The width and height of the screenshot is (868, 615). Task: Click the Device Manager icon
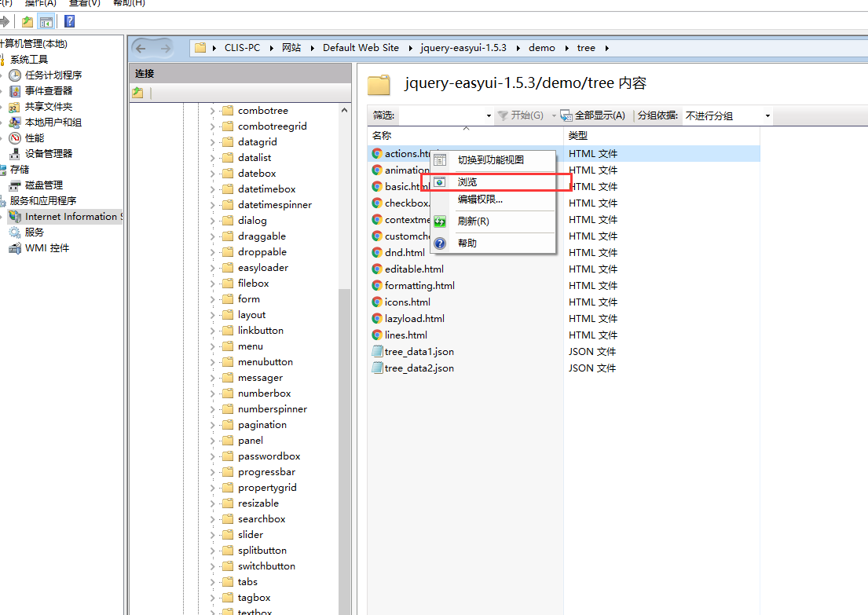pos(15,154)
